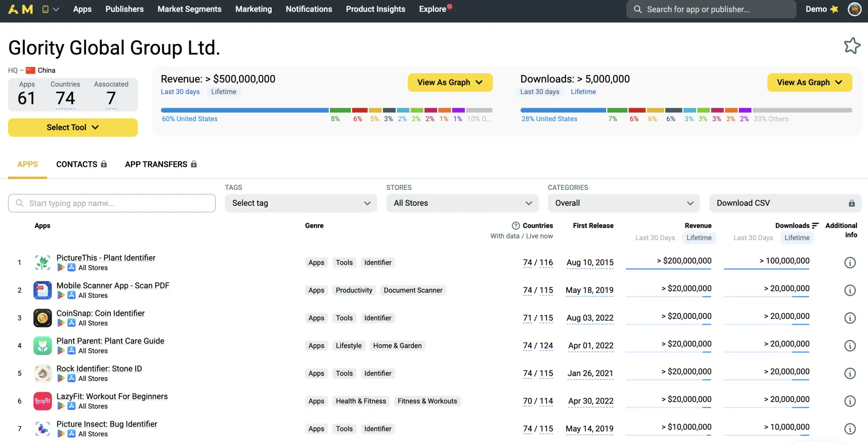Click the Home & Garden tag
The width and height of the screenshot is (868, 445).
pos(397,346)
